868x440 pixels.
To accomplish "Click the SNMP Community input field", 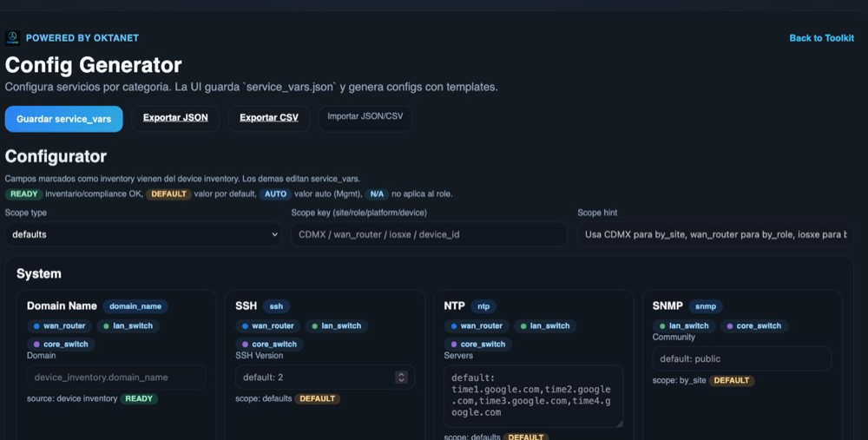I will [x=741, y=358].
